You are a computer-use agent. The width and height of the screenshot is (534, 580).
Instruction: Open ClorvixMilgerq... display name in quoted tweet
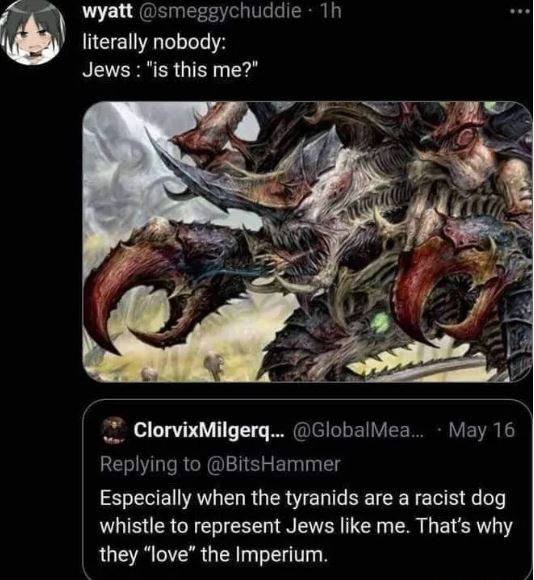pyautogui.click(x=209, y=430)
